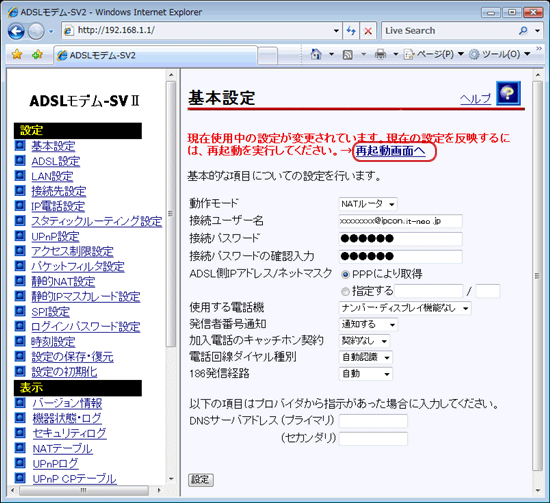The height and width of the screenshot is (503, 550).
Task: Click the bullet icon beside 基本設定
Action: [20, 145]
